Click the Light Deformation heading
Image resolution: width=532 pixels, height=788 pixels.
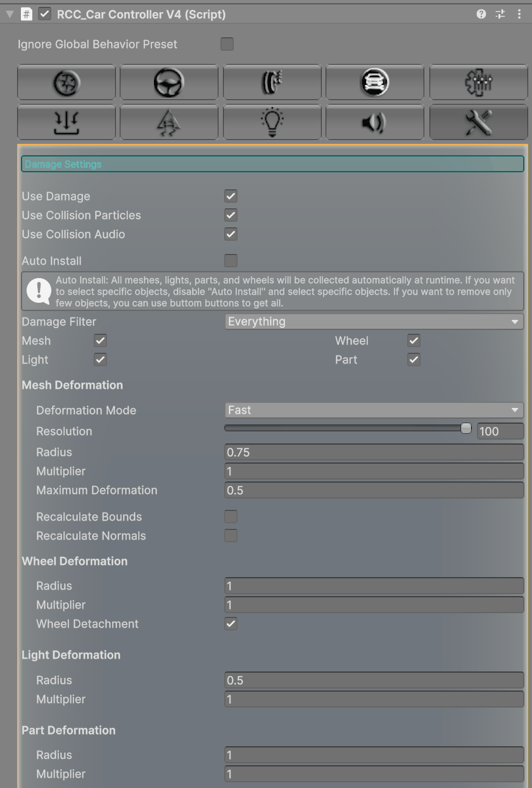71,655
